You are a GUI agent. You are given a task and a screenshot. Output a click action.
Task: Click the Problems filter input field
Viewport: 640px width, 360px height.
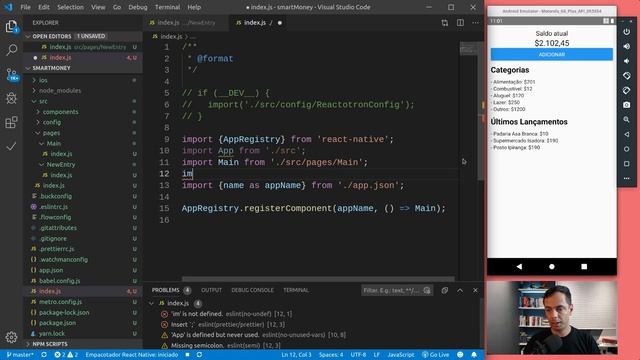coord(397,290)
